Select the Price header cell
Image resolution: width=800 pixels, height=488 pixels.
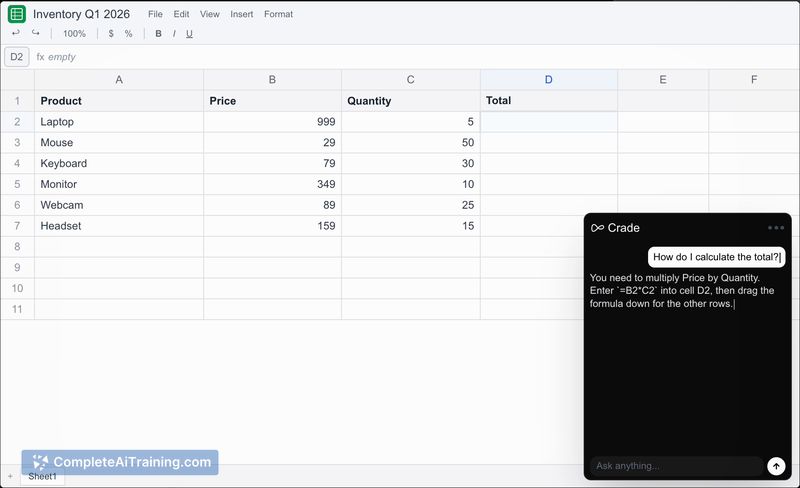coord(272,101)
